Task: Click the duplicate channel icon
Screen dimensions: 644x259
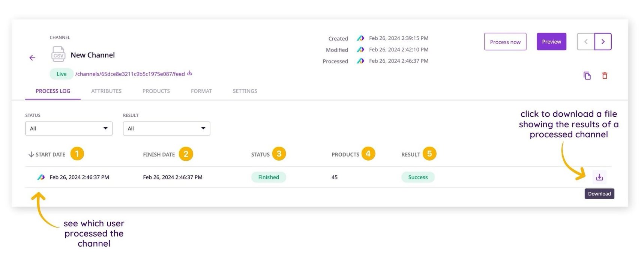Action: (587, 76)
